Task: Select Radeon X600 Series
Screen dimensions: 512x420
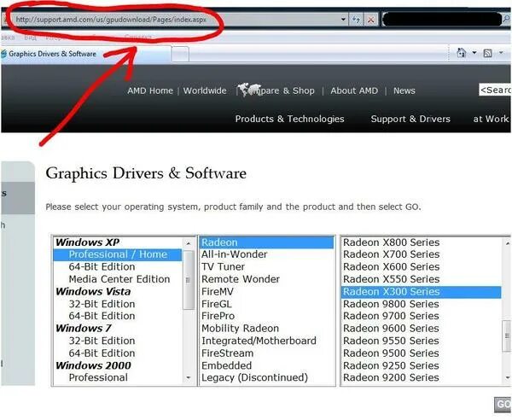Action: coord(422,267)
